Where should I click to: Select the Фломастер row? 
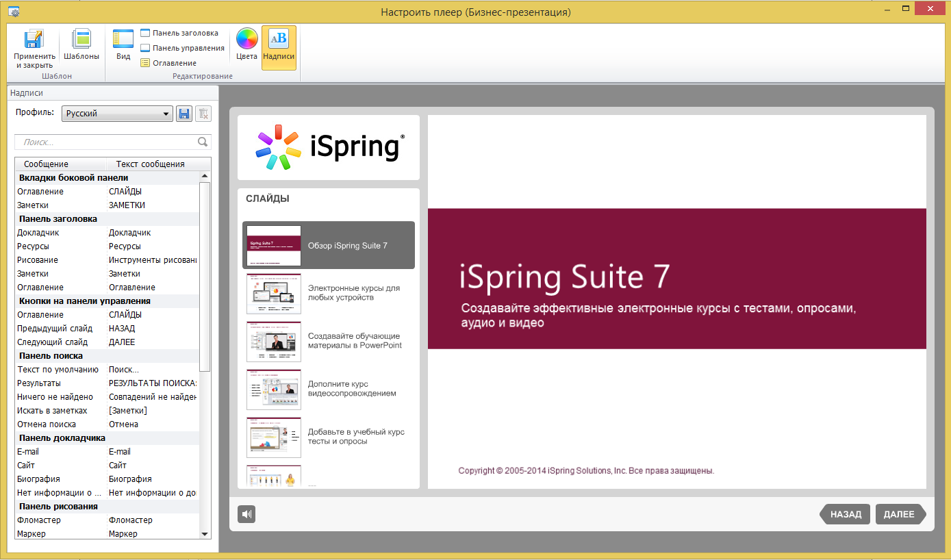(x=107, y=520)
